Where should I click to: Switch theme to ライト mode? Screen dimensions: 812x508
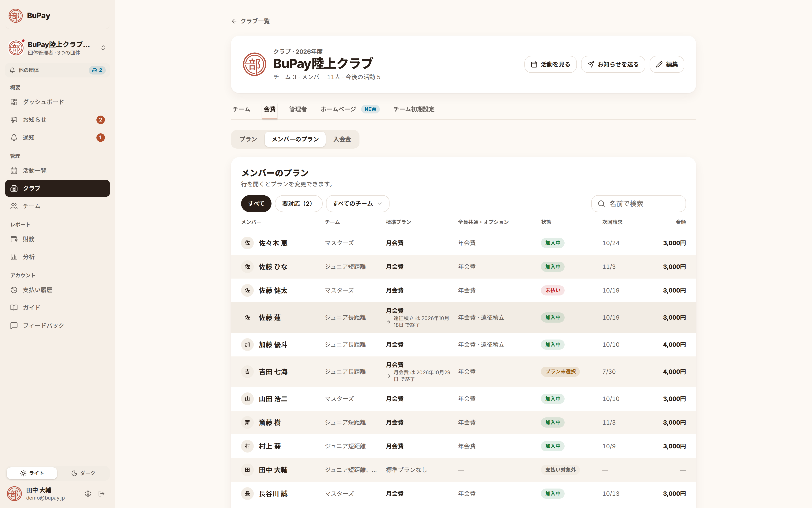[32, 473]
